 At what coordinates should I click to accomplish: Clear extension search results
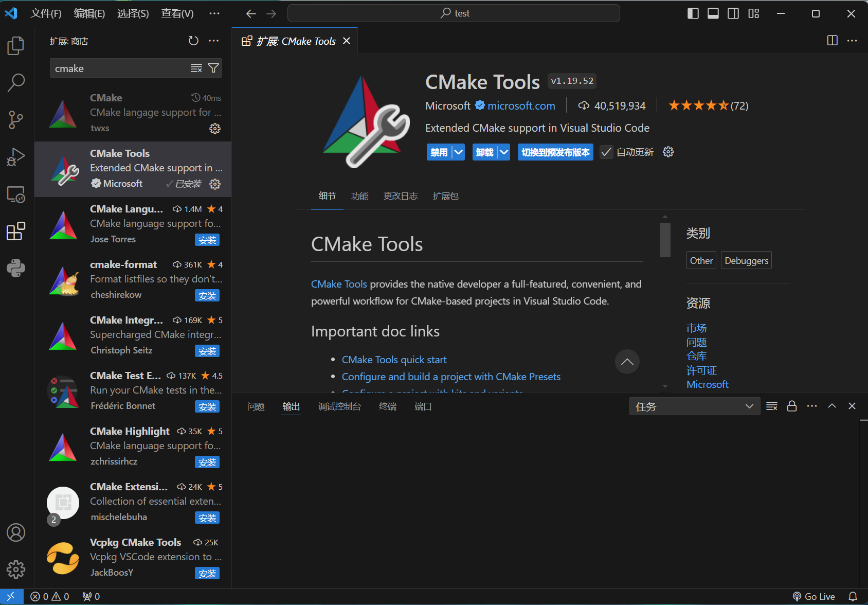coord(196,68)
